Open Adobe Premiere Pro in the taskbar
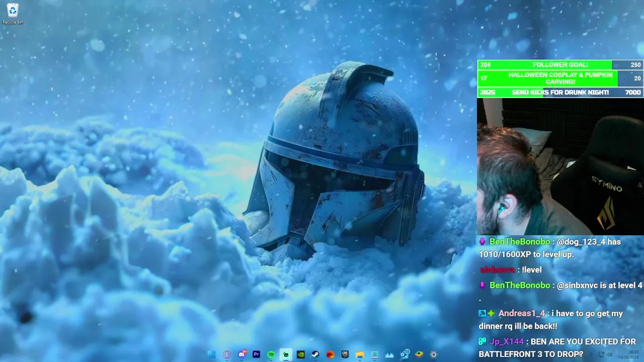The image size is (644, 362). (257, 354)
